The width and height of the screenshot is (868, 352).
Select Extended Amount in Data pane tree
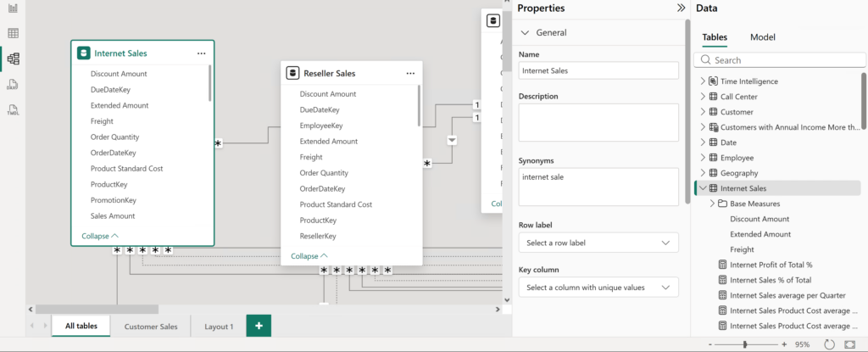click(760, 234)
